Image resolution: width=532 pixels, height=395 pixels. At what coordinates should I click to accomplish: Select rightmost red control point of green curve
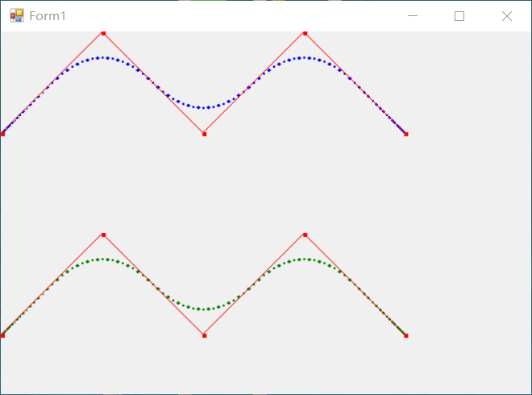(x=405, y=335)
